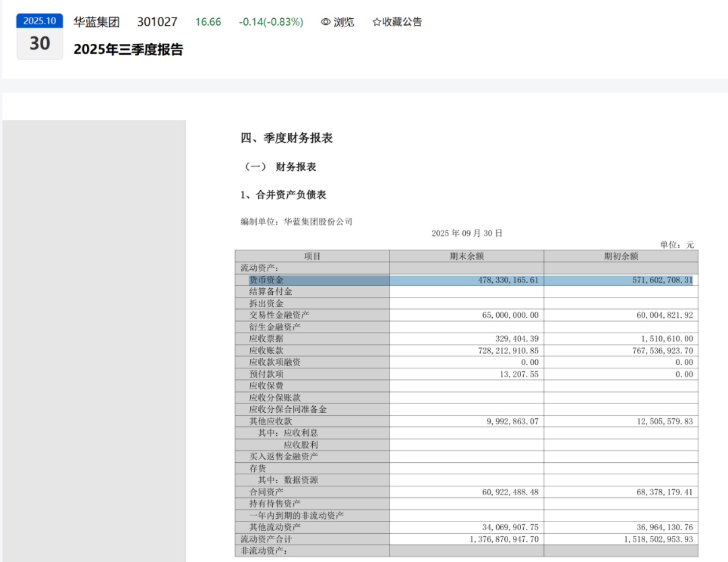Click the 持有待售资产 row label

pos(275,504)
